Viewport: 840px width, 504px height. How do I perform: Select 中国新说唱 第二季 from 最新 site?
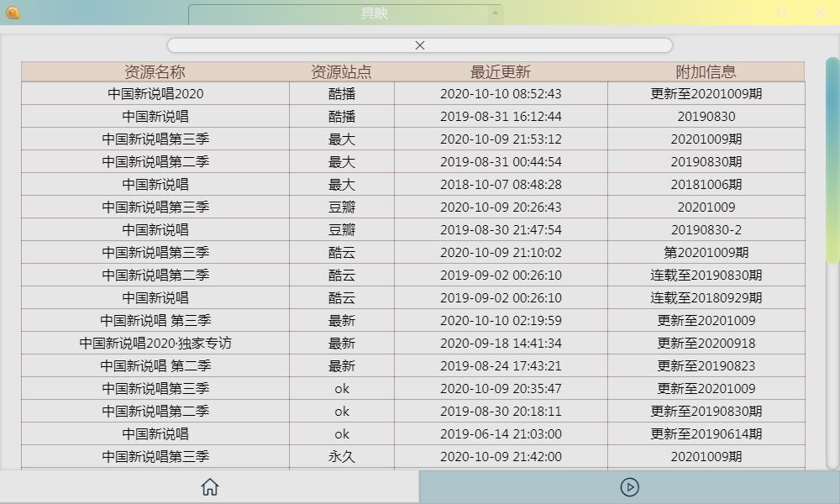(x=155, y=365)
